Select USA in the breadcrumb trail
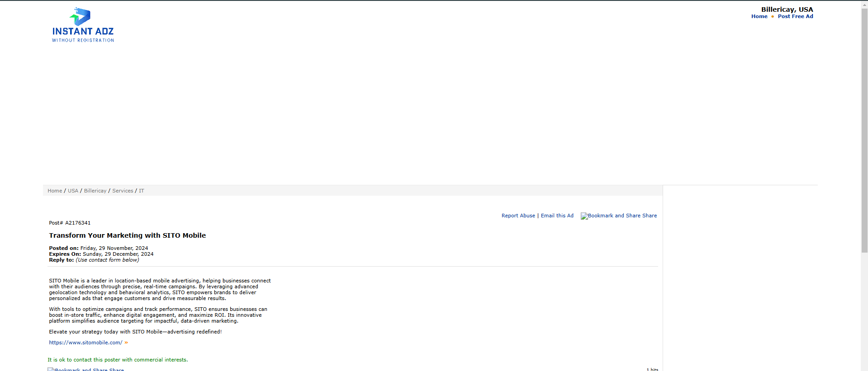868x371 pixels. pyautogui.click(x=73, y=191)
